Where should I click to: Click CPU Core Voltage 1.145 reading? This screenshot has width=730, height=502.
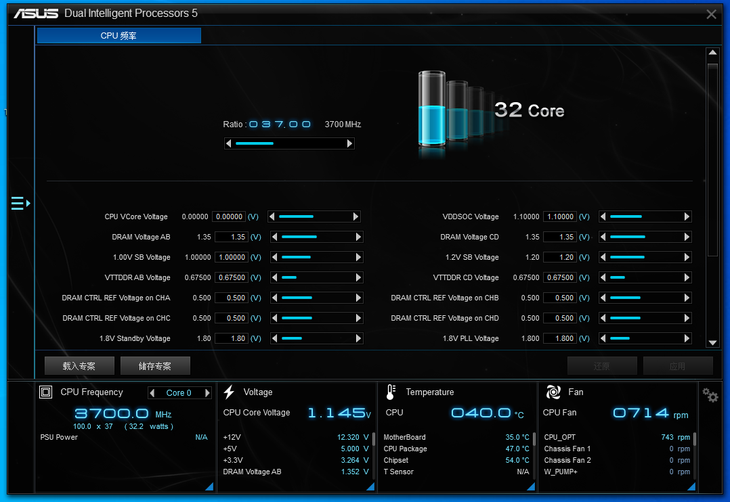[x=339, y=413]
